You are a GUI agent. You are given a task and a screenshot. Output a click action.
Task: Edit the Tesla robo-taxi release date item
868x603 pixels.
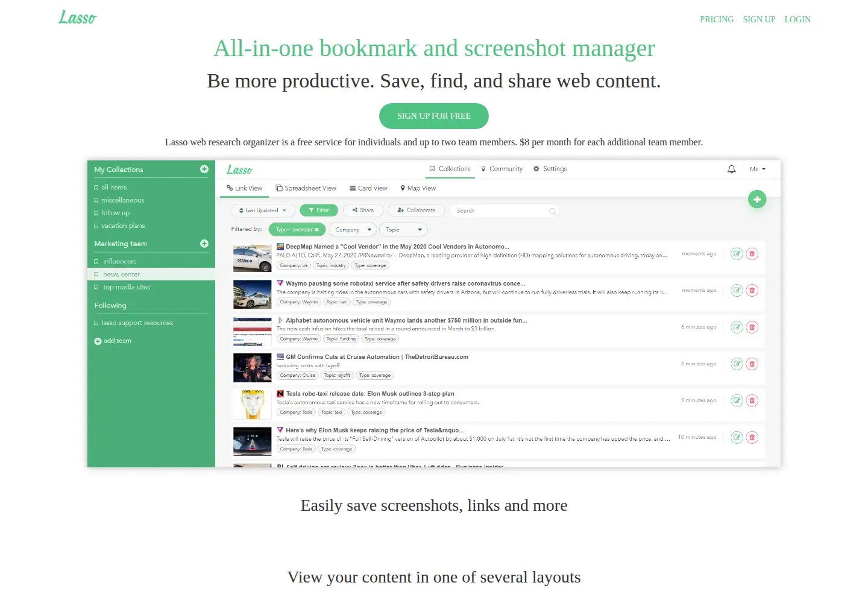(737, 400)
